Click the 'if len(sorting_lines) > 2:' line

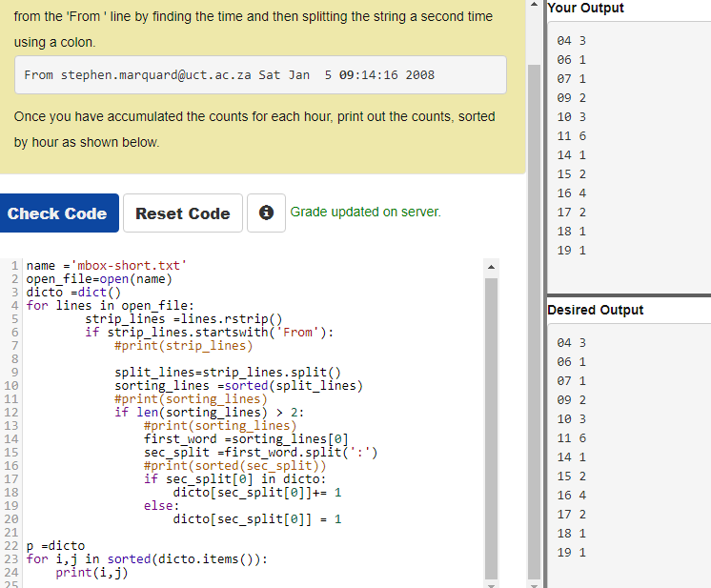coord(209,412)
